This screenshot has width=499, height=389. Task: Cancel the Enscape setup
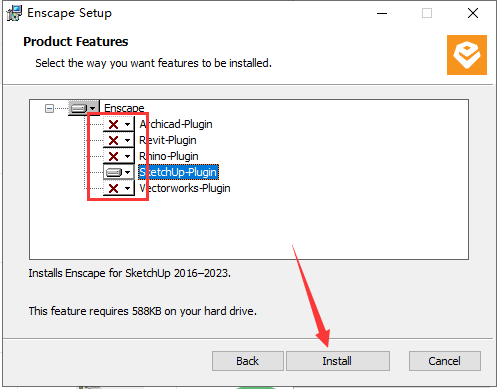point(445,361)
